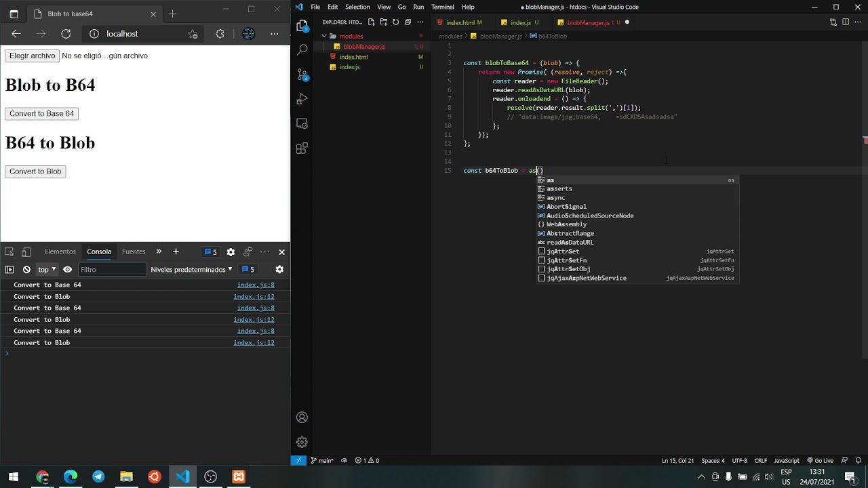This screenshot has height=488, width=868.
Task: Refresh the Explorer file tree
Action: [x=395, y=22]
